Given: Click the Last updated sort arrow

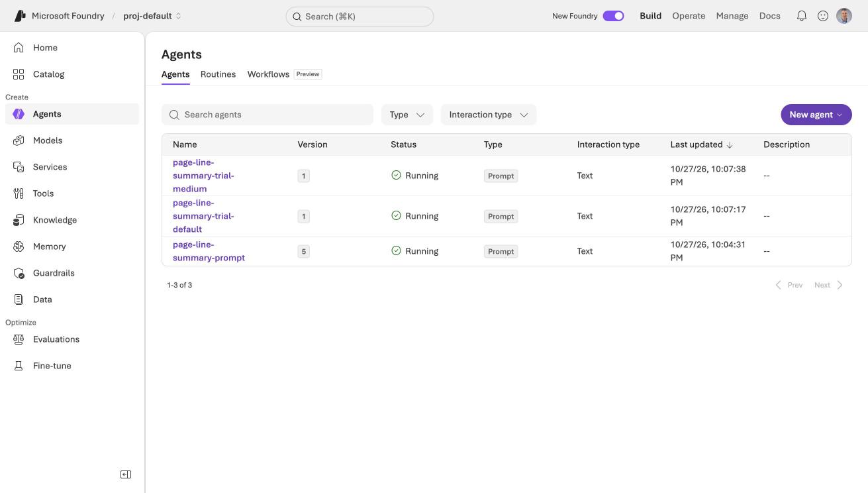Looking at the screenshot, I should pos(730,144).
